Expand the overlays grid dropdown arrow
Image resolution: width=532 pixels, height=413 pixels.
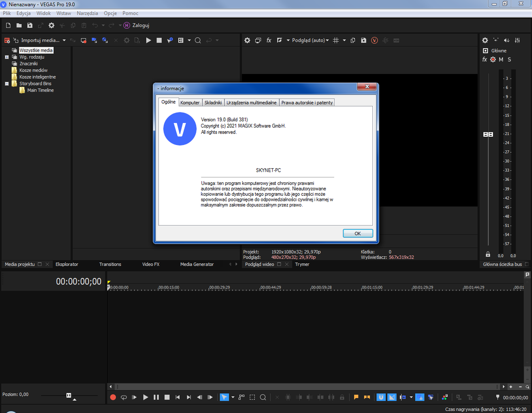pyautogui.click(x=344, y=40)
